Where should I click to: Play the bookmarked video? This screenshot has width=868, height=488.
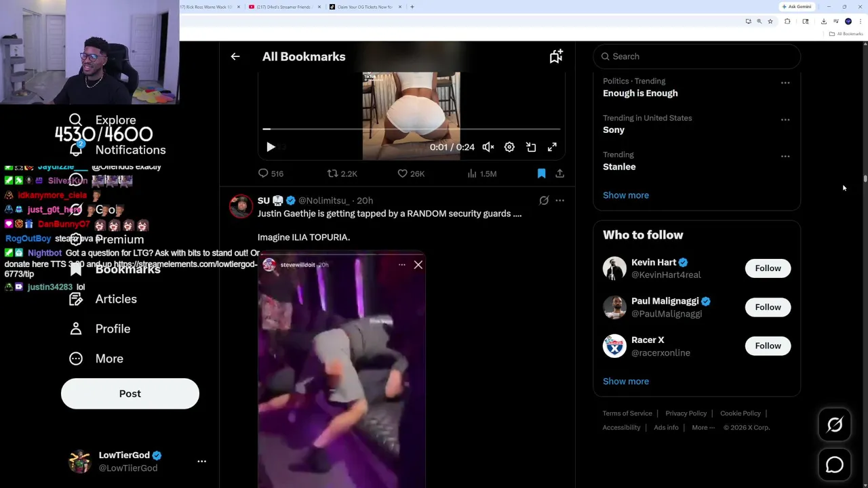pyautogui.click(x=271, y=147)
